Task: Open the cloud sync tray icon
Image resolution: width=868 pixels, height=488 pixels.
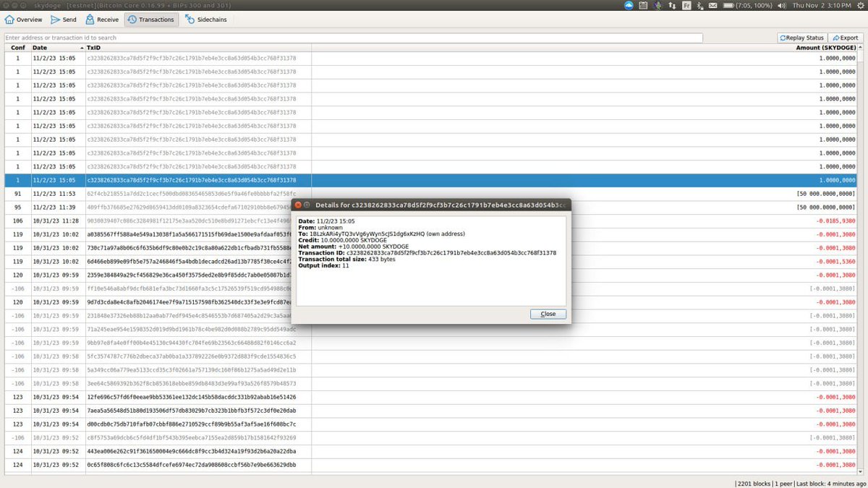Action: (x=629, y=5)
